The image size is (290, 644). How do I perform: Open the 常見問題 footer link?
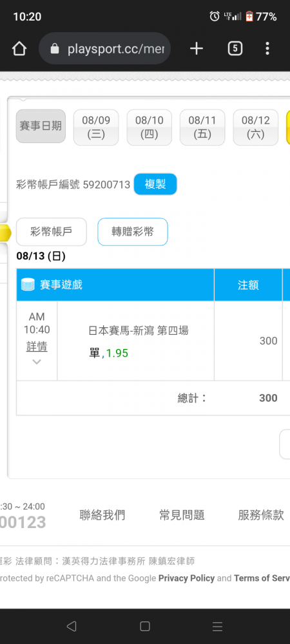tap(182, 515)
